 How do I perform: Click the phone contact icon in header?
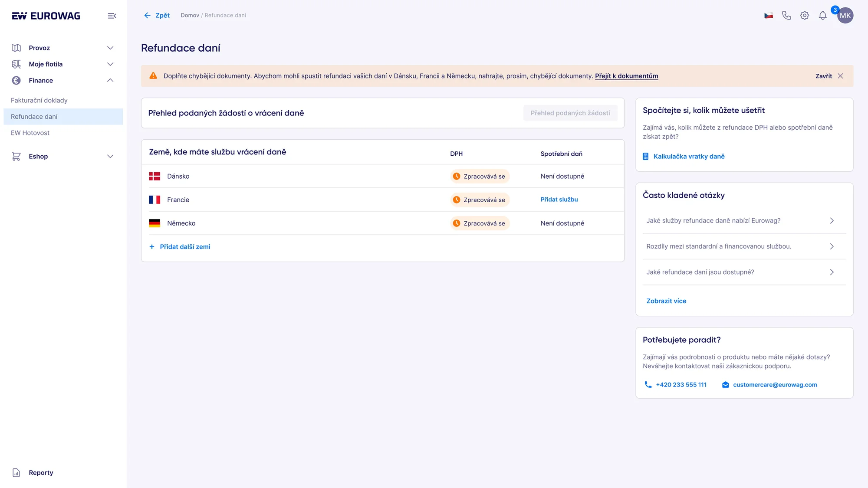click(x=786, y=16)
